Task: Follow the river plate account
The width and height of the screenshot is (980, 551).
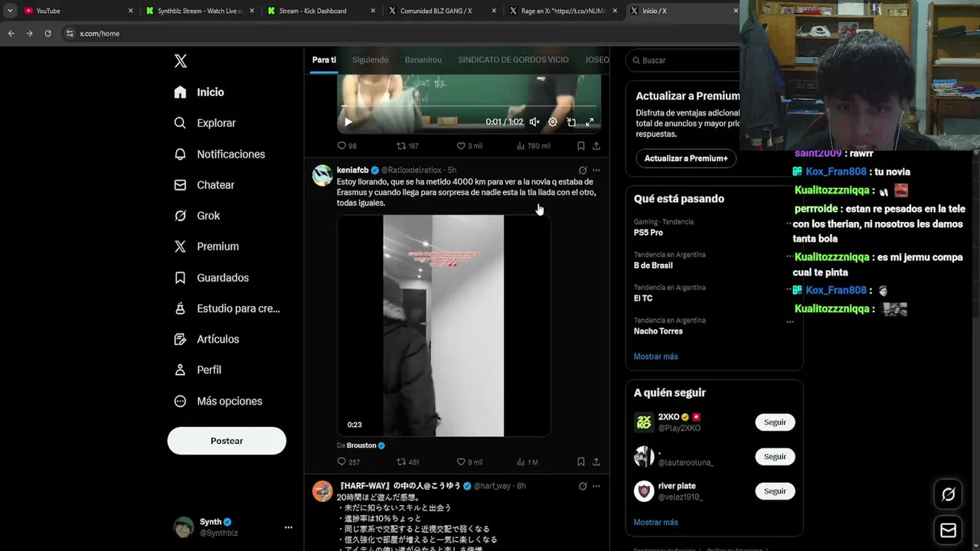Action: click(x=775, y=491)
